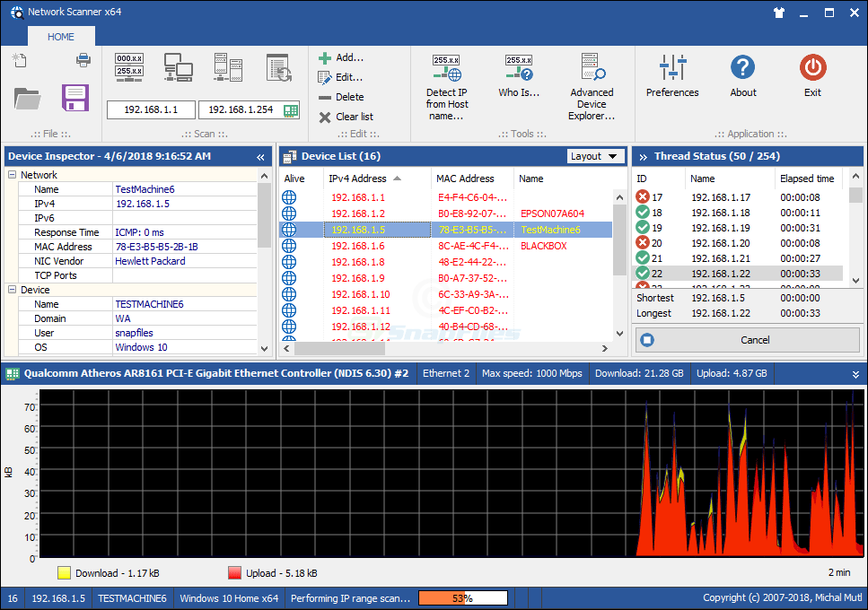
Task: Click Windows 10 Home x64 in status bar
Action: click(229, 598)
